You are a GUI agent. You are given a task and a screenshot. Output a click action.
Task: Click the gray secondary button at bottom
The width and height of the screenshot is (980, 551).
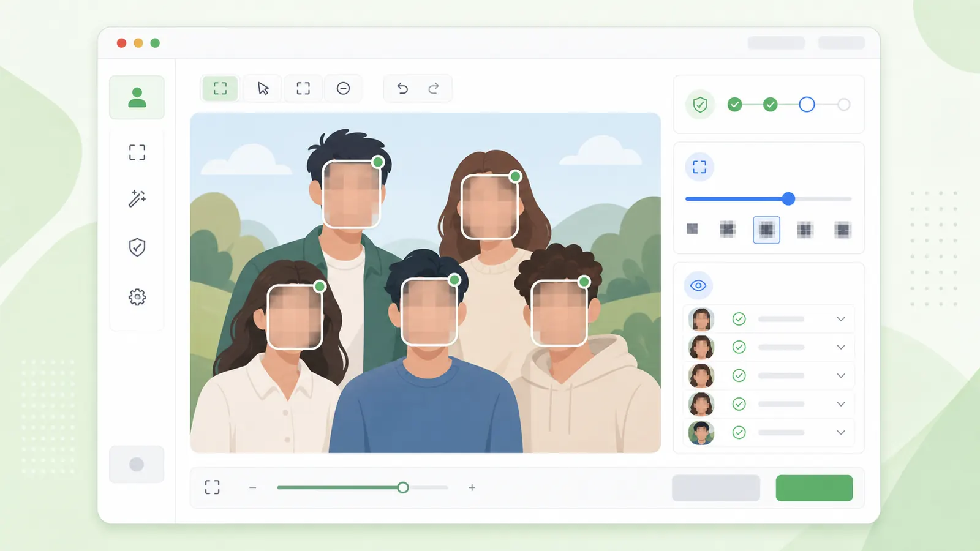pyautogui.click(x=716, y=488)
